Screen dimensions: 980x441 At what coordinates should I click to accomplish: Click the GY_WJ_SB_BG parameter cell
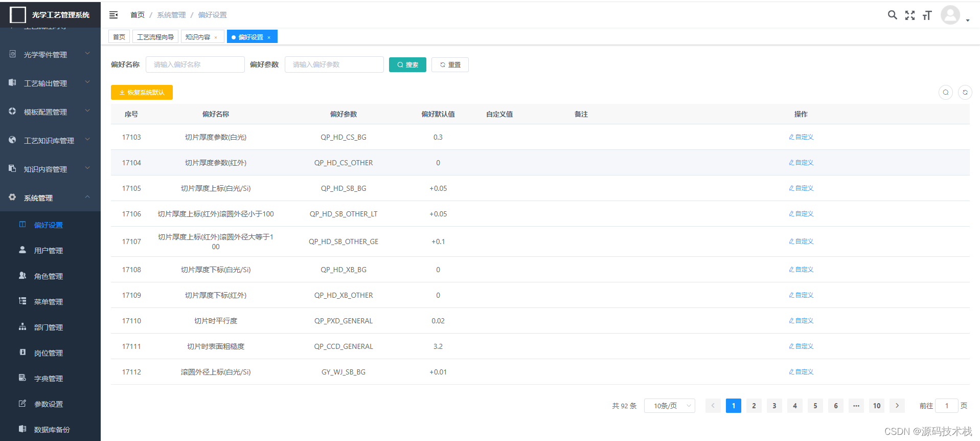(344, 372)
